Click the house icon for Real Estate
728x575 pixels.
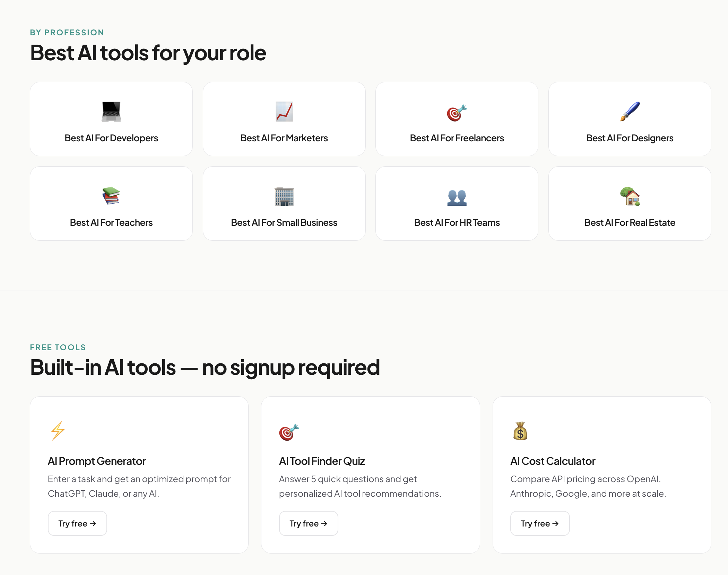(630, 196)
